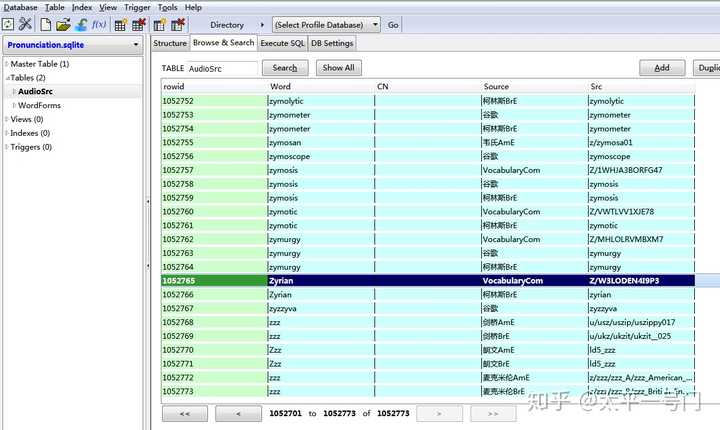This screenshot has width=720, height=430.
Task: Click rowid cell 1052766
Action: tap(214, 294)
